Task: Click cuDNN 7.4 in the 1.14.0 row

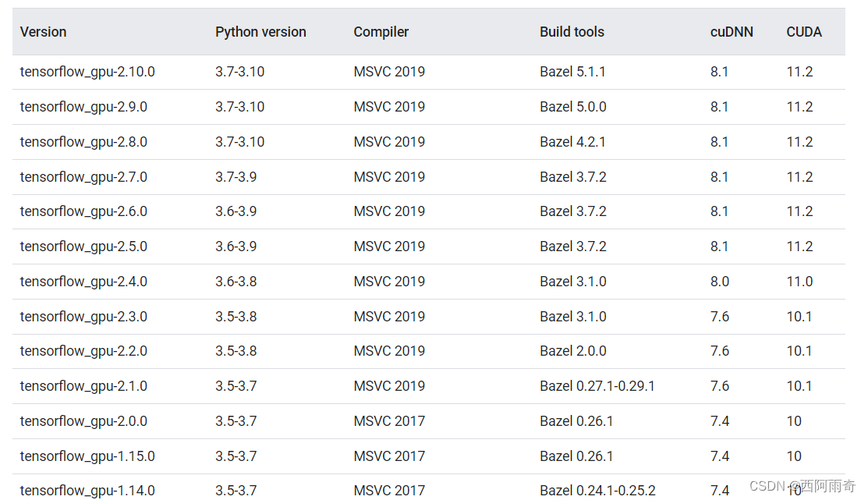Action: pos(720,491)
